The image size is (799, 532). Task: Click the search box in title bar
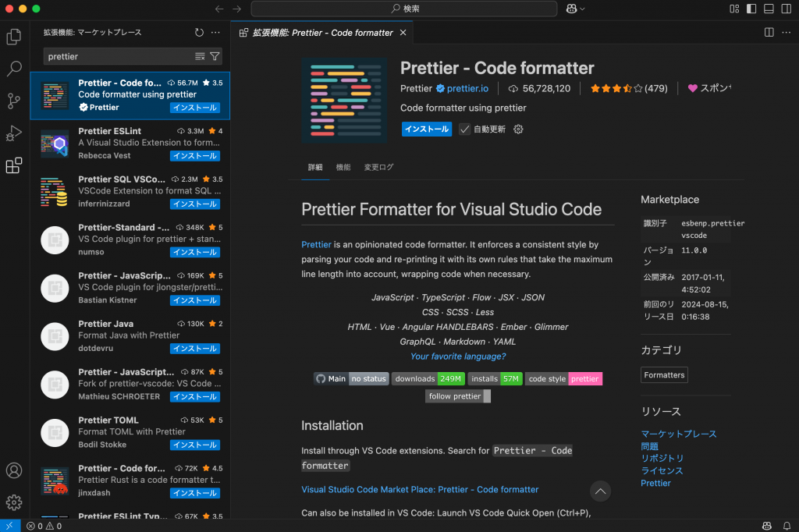pyautogui.click(x=404, y=9)
